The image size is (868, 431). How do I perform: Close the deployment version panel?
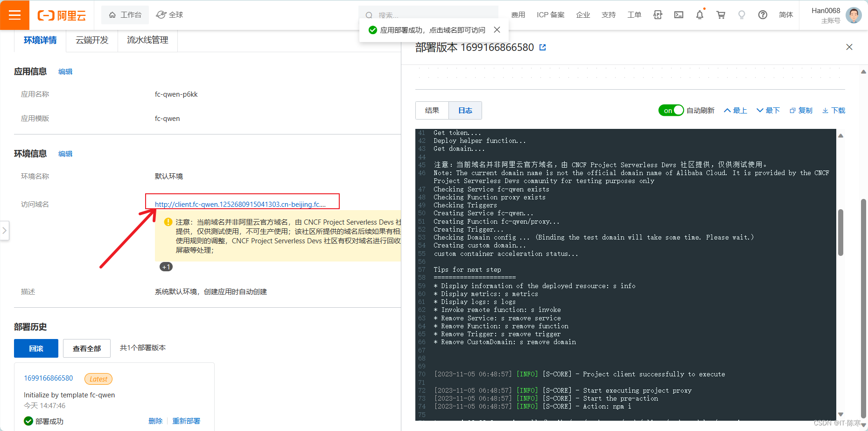click(x=849, y=47)
